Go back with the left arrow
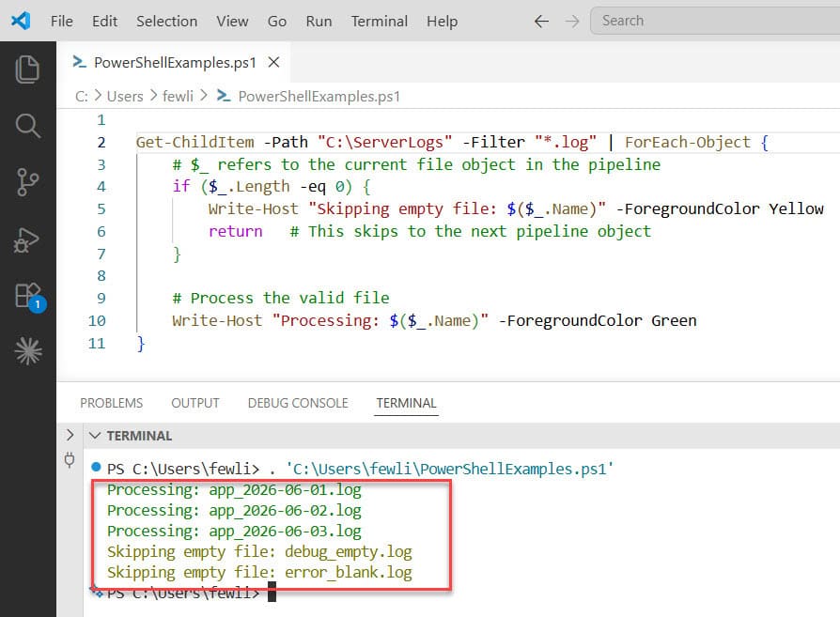The width and height of the screenshot is (840, 617). [541, 22]
